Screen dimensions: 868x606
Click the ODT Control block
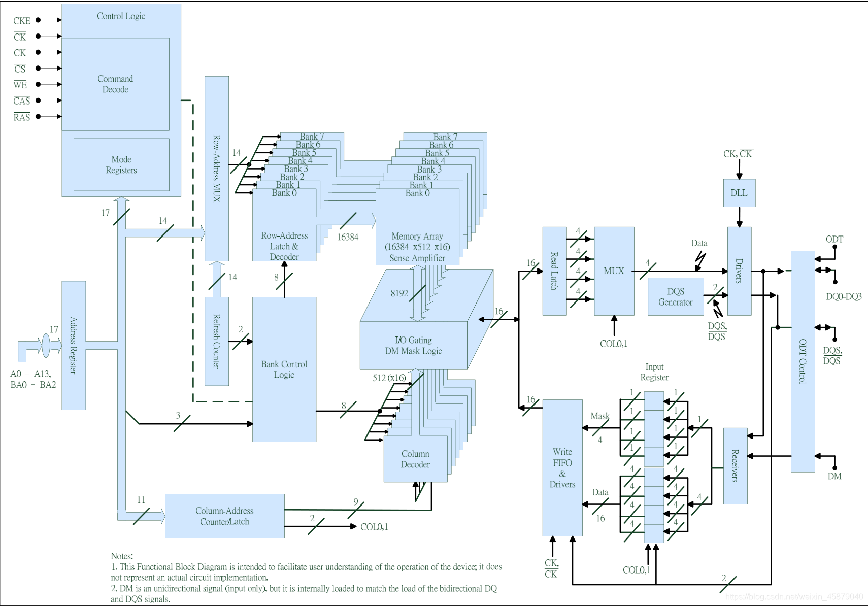point(803,361)
